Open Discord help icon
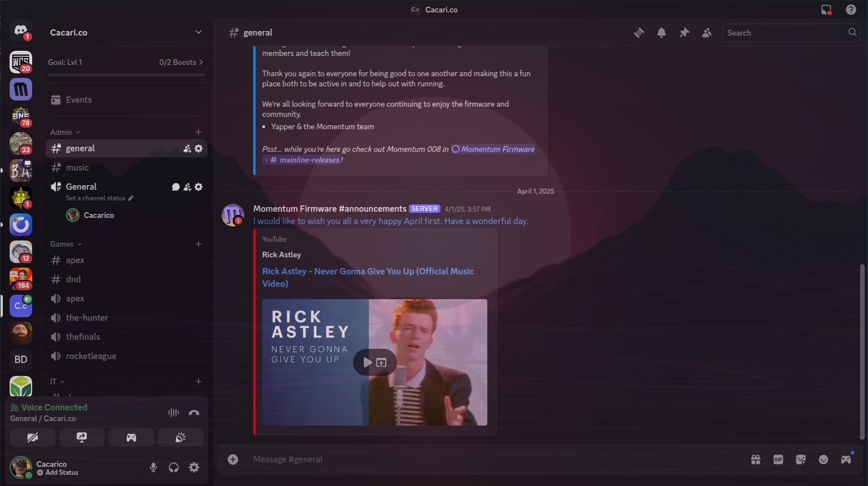This screenshot has height=486, width=868. coord(851,10)
